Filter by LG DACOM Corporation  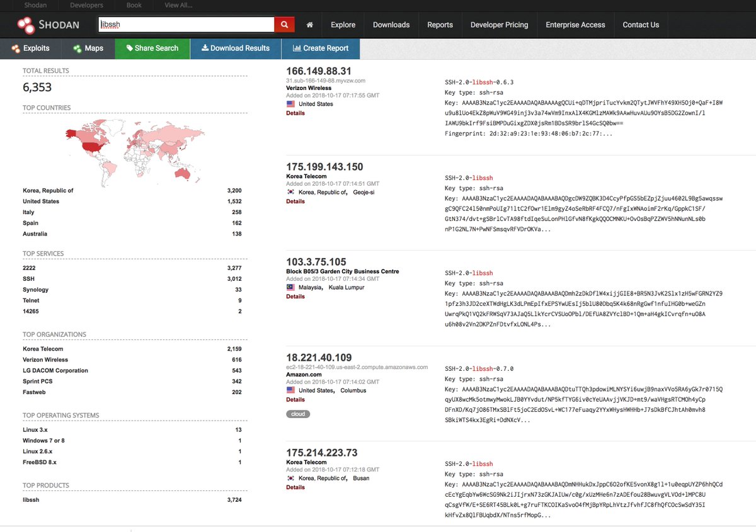[x=55, y=371]
